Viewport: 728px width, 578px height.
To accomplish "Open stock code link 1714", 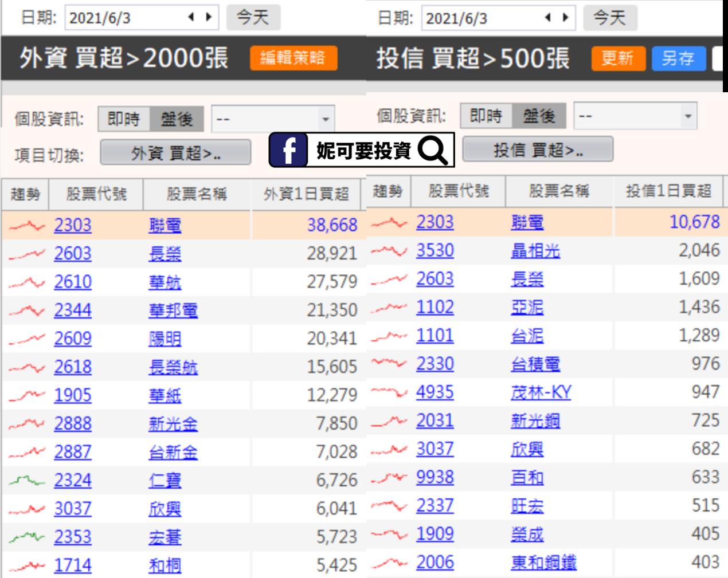I will (73, 565).
